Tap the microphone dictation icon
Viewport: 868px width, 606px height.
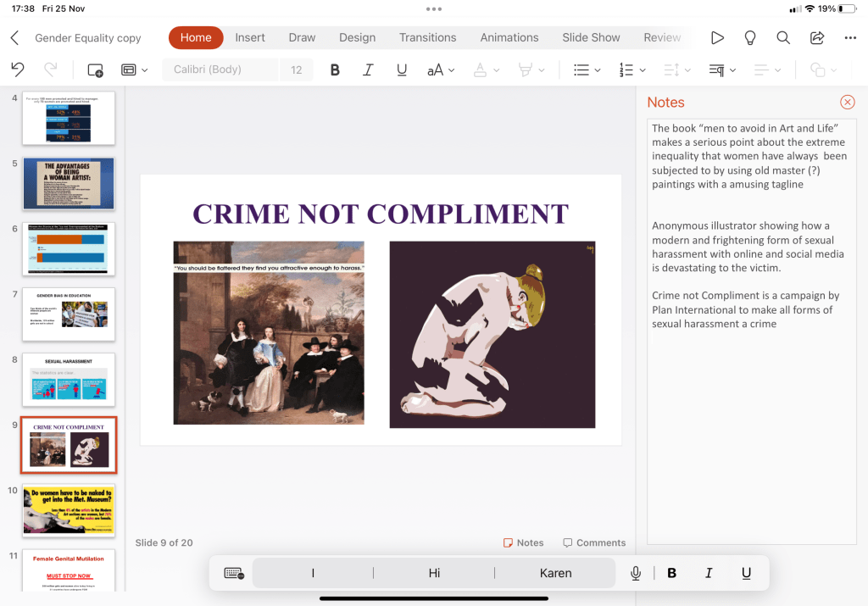coord(636,573)
